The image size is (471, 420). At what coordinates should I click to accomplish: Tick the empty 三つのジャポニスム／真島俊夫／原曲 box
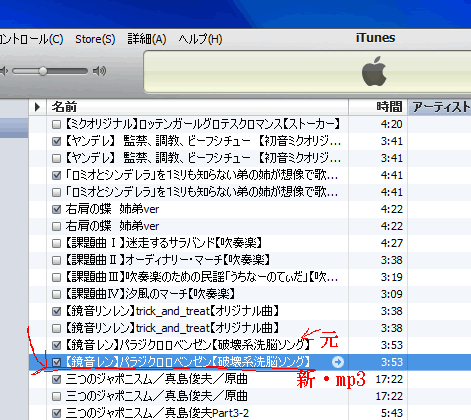(57, 396)
